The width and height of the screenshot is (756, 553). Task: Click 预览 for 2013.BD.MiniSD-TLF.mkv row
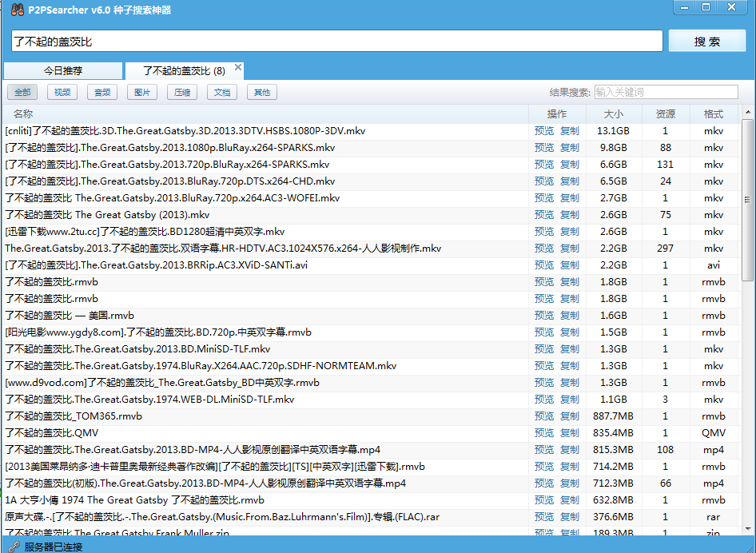point(544,349)
